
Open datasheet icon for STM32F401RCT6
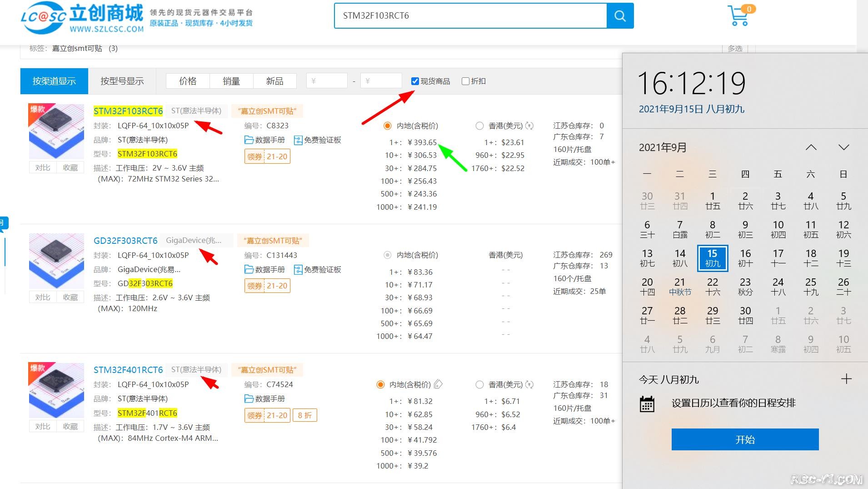pyautogui.click(x=249, y=398)
